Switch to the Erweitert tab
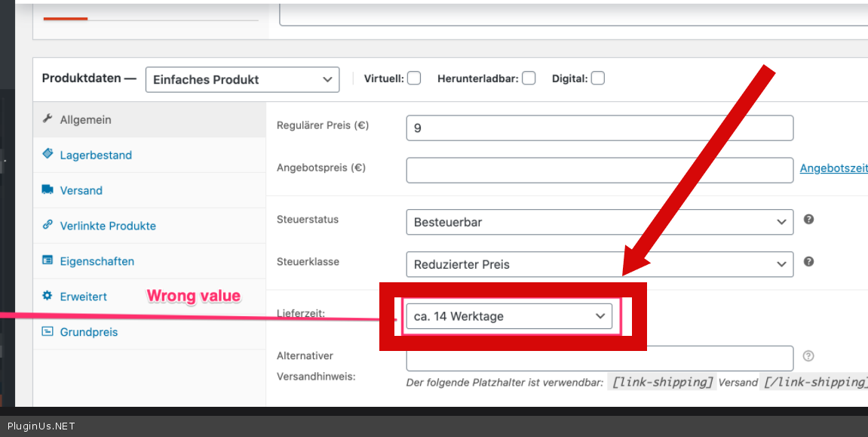 [149, 297]
